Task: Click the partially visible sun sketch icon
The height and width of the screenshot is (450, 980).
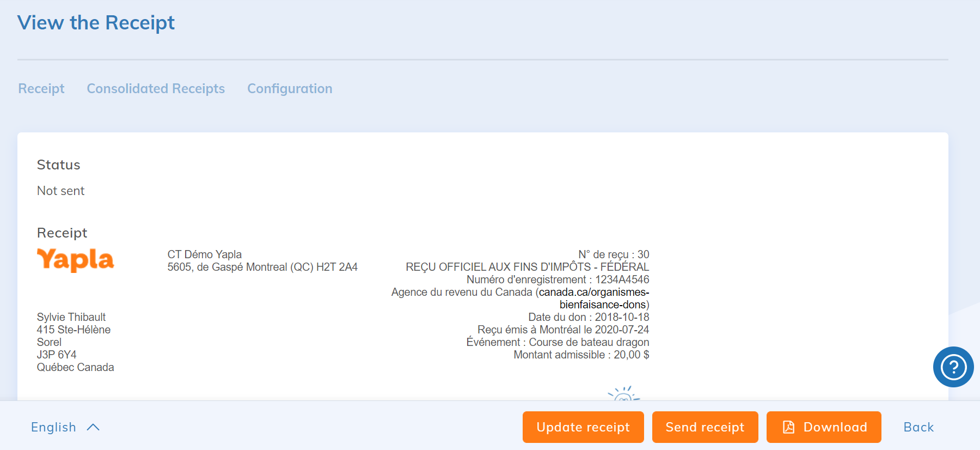Action: click(x=623, y=394)
